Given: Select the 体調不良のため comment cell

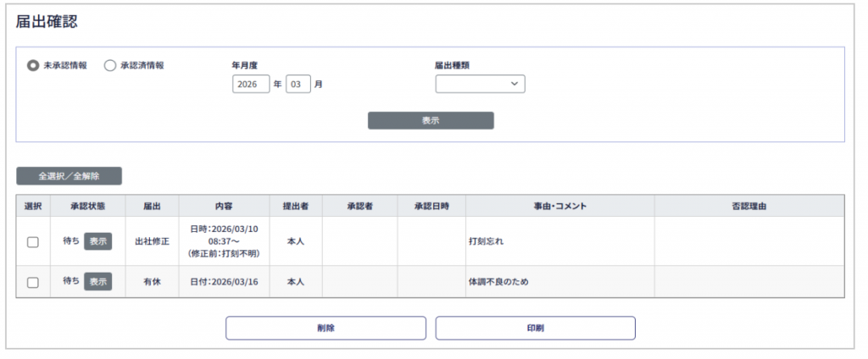Looking at the screenshot, I should [559, 282].
